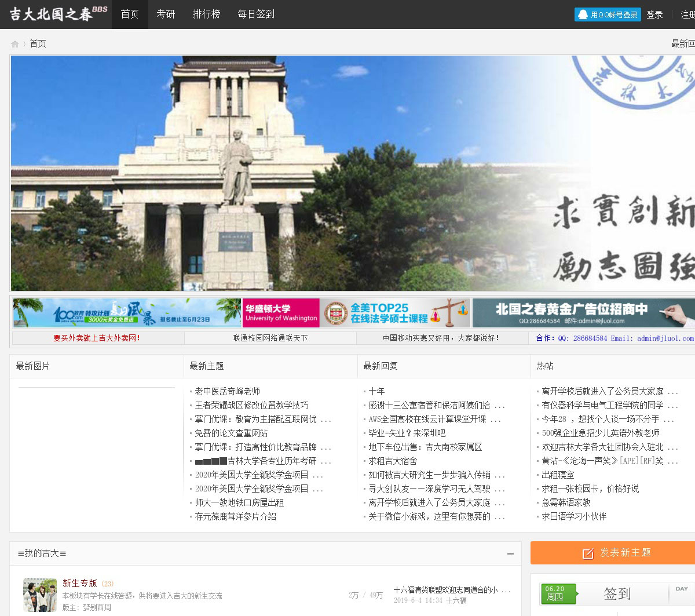Click the home icon in breadcrumb
The height and width of the screenshot is (616, 695).
tap(15, 44)
